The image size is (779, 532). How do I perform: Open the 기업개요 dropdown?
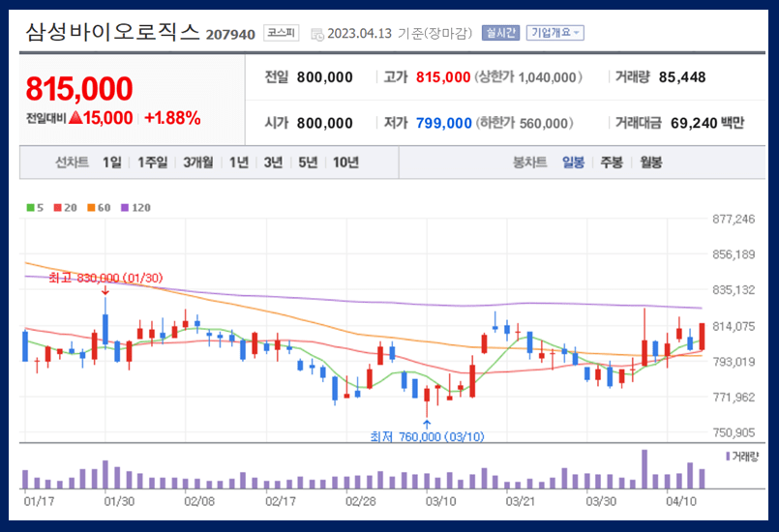click(x=554, y=33)
